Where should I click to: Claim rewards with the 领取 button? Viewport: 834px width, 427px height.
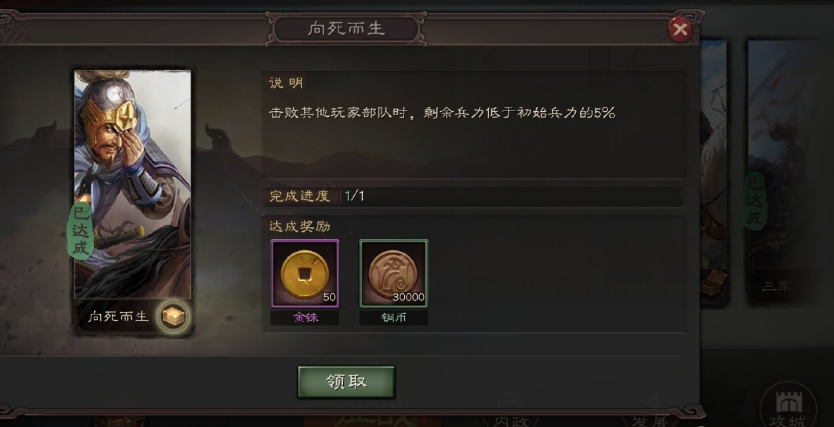pyautogui.click(x=346, y=382)
